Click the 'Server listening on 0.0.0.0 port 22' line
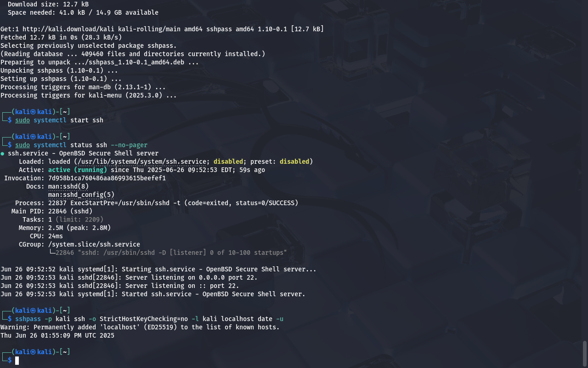The height and width of the screenshot is (368, 588). [x=129, y=277]
